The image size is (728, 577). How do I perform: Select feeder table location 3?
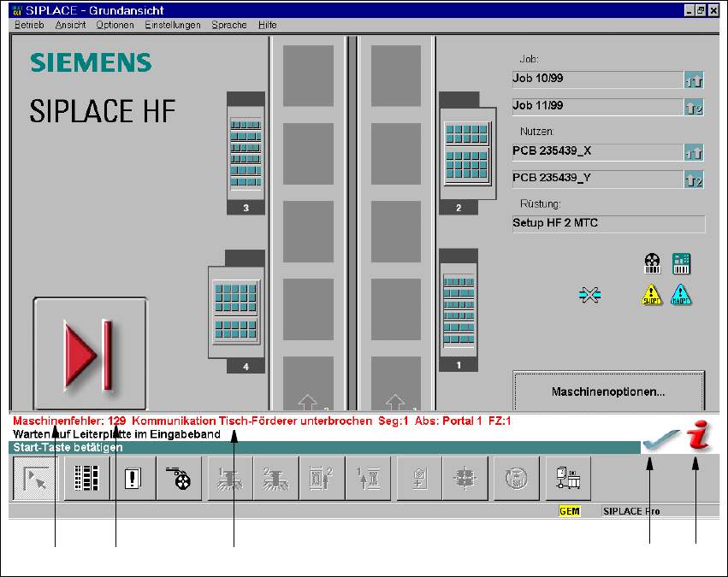(x=246, y=154)
